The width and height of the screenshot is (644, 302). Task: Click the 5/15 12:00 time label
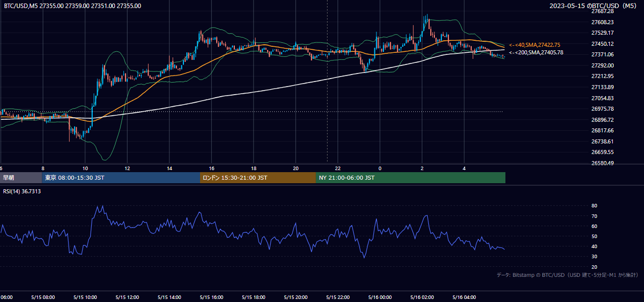pos(127,297)
